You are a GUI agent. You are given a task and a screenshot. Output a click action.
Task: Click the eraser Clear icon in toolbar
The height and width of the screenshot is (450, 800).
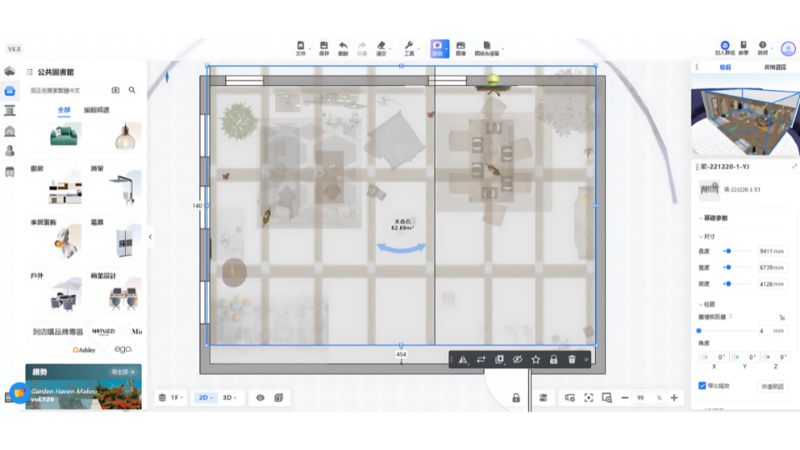pyautogui.click(x=381, y=47)
